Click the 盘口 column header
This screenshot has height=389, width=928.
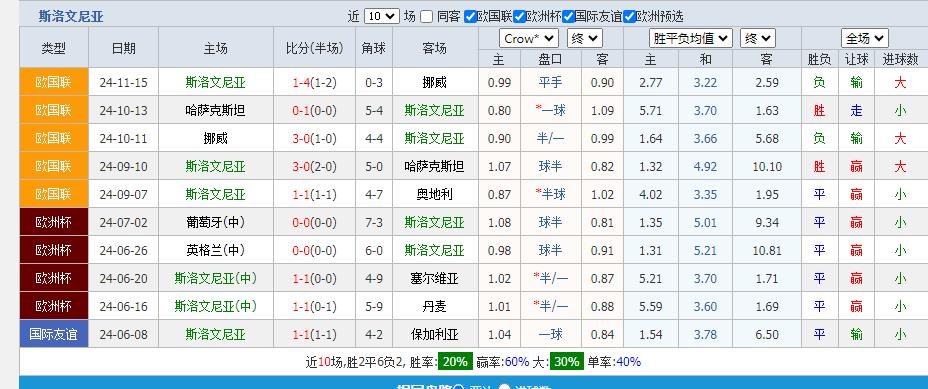(550, 59)
